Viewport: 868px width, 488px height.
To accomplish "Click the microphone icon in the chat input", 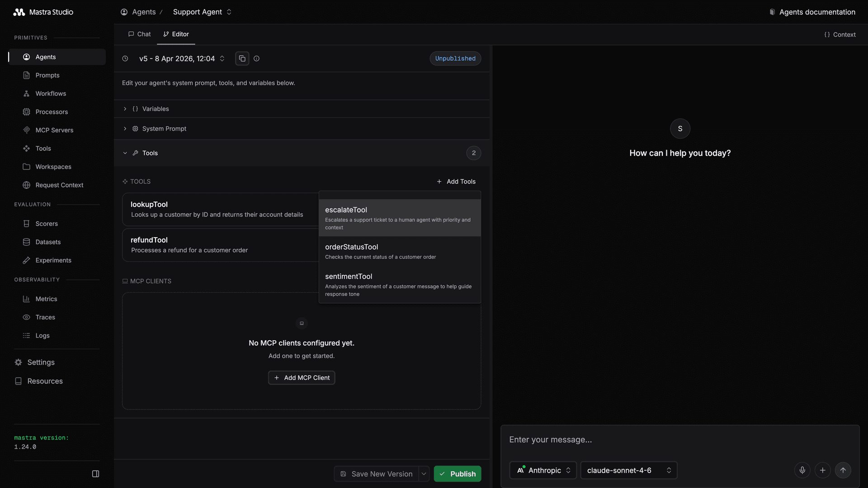I will (802, 470).
